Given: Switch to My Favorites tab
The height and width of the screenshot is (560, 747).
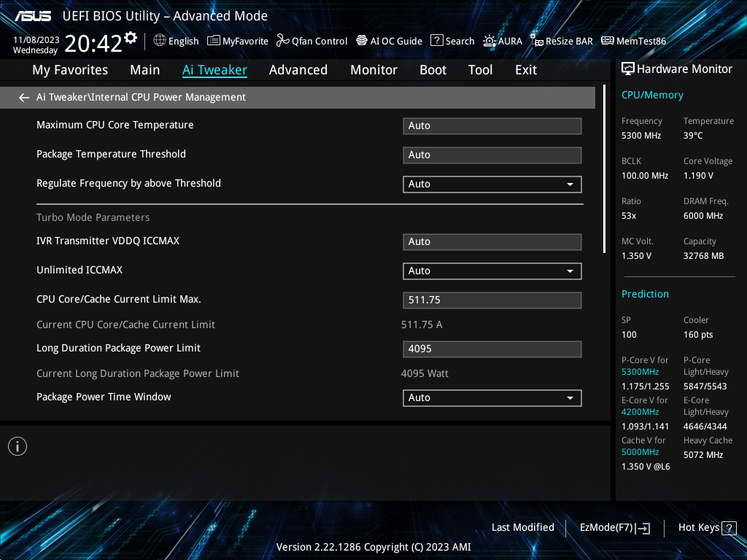Looking at the screenshot, I should 70,70.
